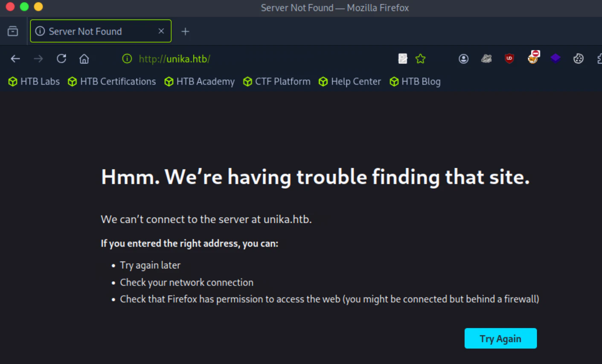Open the list all tabs button
602x364 pixels.
coord(13,31)
